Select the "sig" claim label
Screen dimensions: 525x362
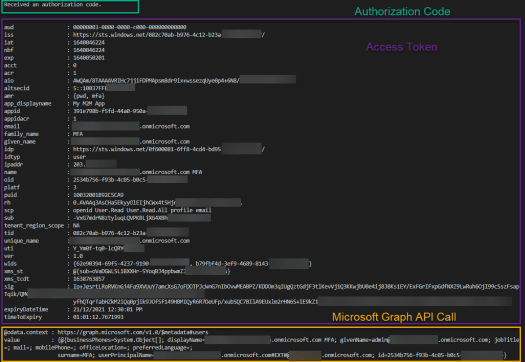pos(9,287)
